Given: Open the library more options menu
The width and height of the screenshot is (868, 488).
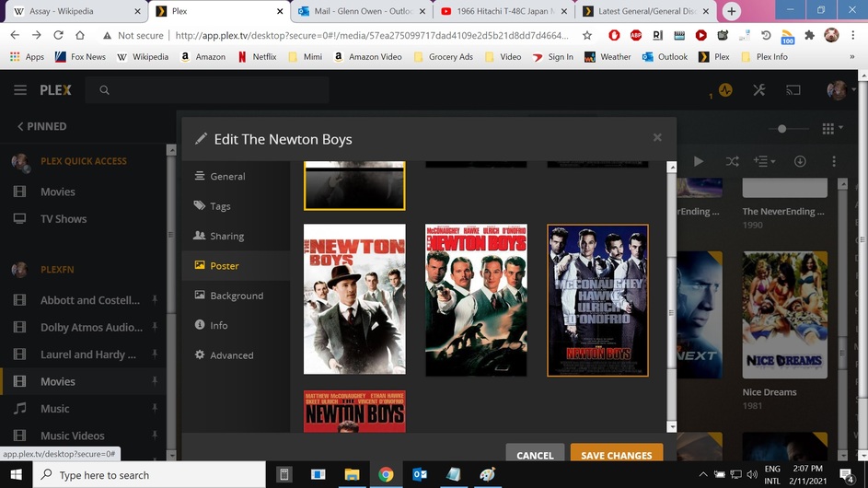Looking at the screenshot, I should pyautogui.click(x=834, y=161).
